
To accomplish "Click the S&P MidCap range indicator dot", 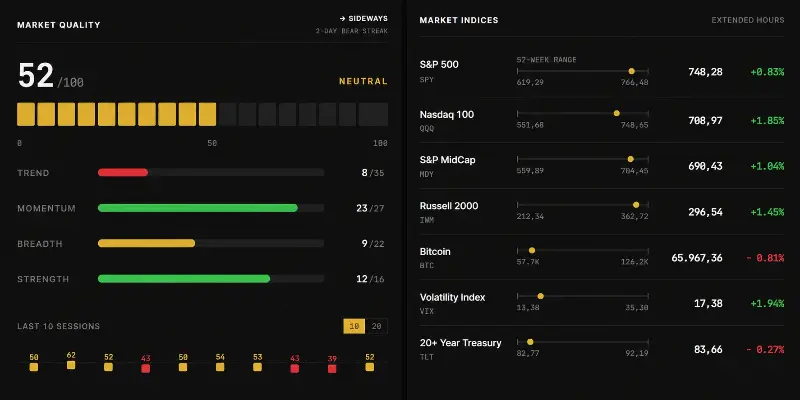I will click(631, 159).
